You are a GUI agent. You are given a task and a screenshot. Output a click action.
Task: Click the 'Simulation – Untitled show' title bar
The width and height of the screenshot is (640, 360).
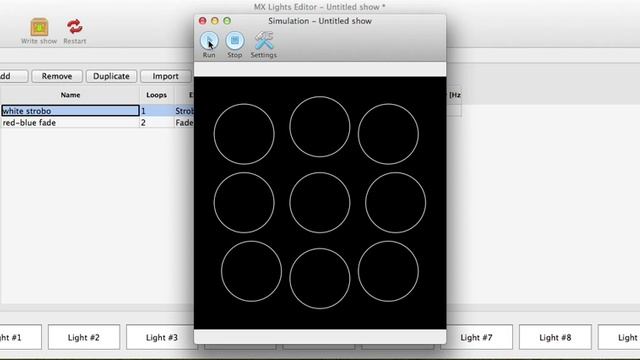pyautogui.click(x=320, y=21)
